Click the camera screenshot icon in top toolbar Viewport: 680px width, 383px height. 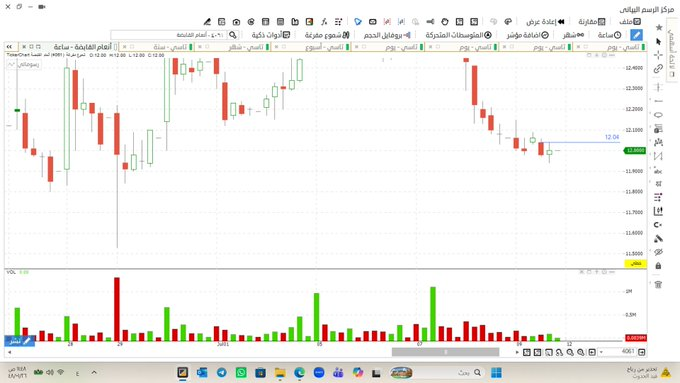(236, 22)
